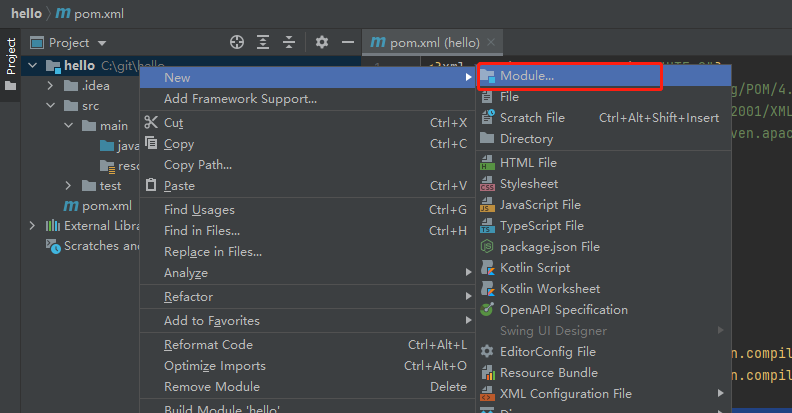Select Reformat Code
The image size is (792, 413).
307,345
